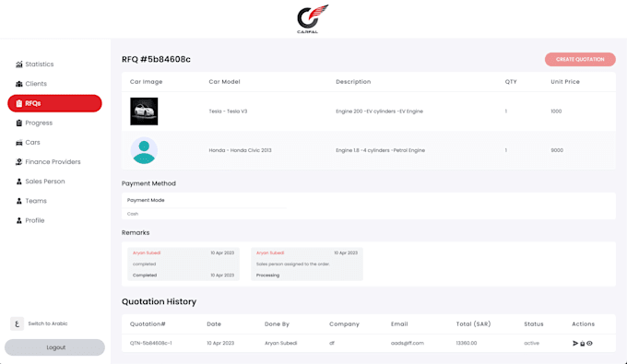Click the Arabic letter language icon
Viewport: 627px width, 364px height.
click(17, 323)
